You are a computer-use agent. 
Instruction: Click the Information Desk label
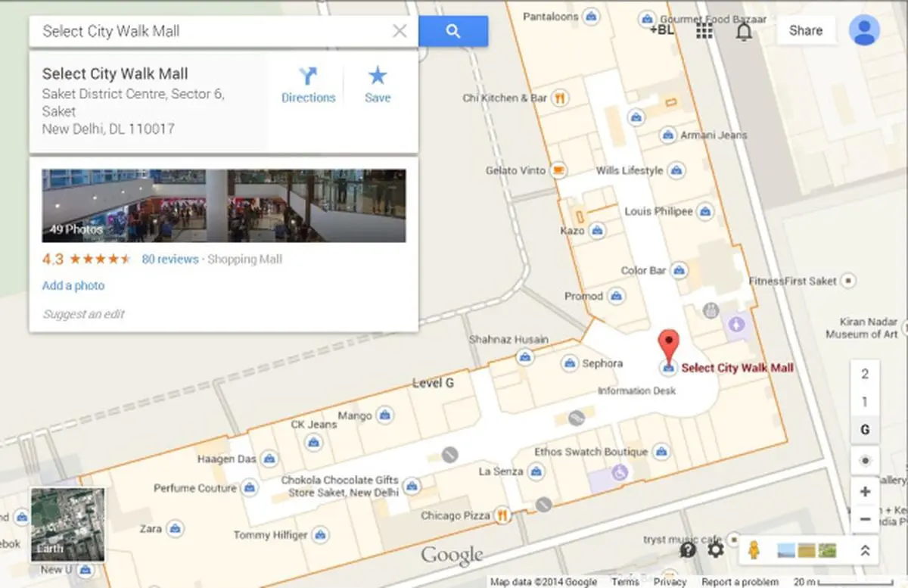636,390
